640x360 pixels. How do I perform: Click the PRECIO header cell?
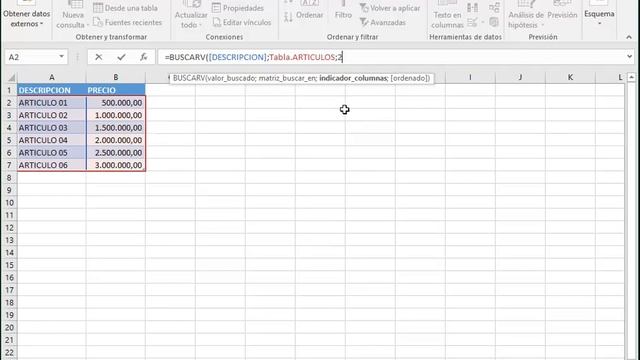[x=116, y=90]
